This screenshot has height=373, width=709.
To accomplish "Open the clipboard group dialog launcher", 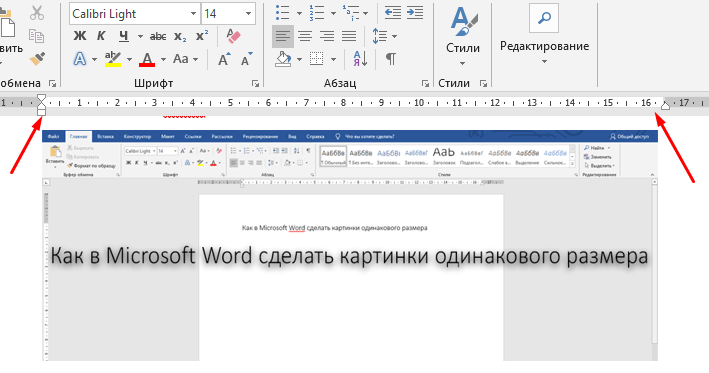I will click(53, 83).
